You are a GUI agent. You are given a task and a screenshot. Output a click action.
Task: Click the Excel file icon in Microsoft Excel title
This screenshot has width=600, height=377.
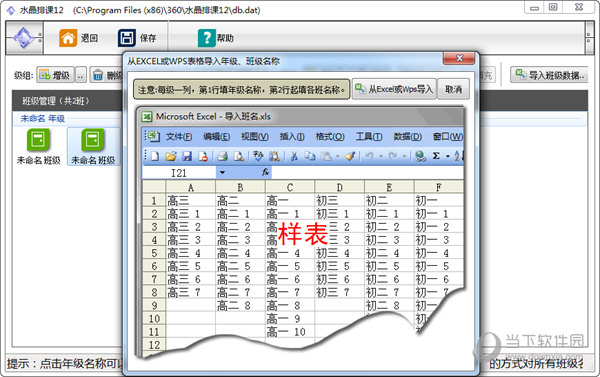click(x=147, y=116)
